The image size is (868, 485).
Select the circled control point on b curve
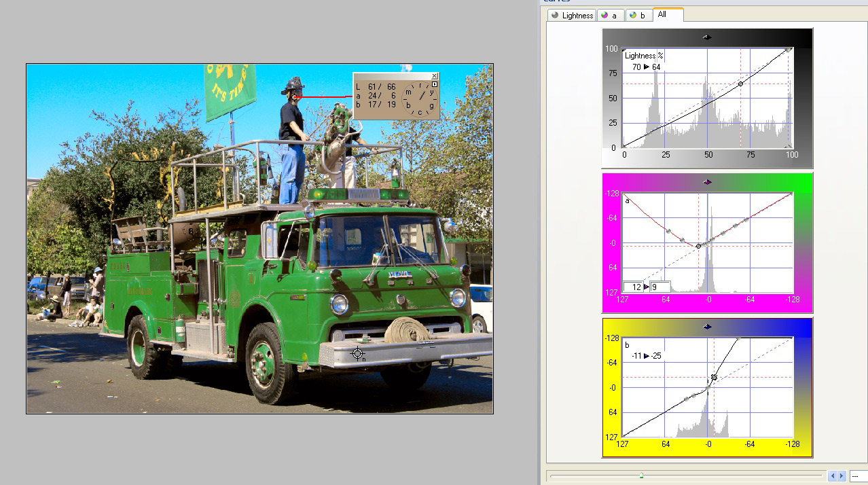[x=714, y=377]
